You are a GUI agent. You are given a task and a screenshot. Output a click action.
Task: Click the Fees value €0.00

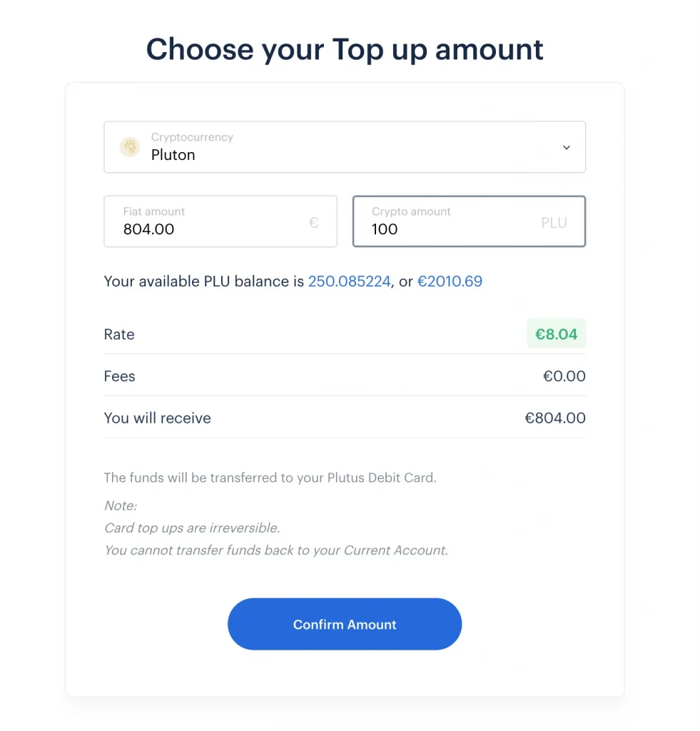[564, 376]
